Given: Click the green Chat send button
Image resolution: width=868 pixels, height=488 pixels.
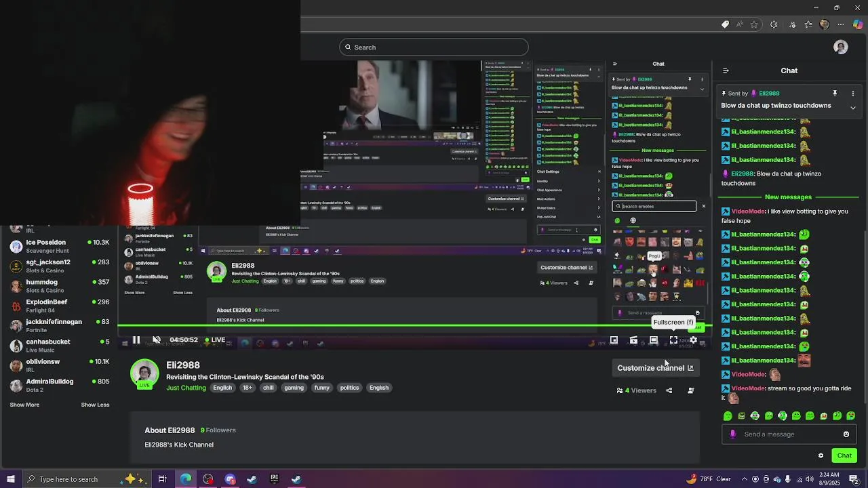Looking at the screenshot, I should pyautogui.click(x=844, y=455).
